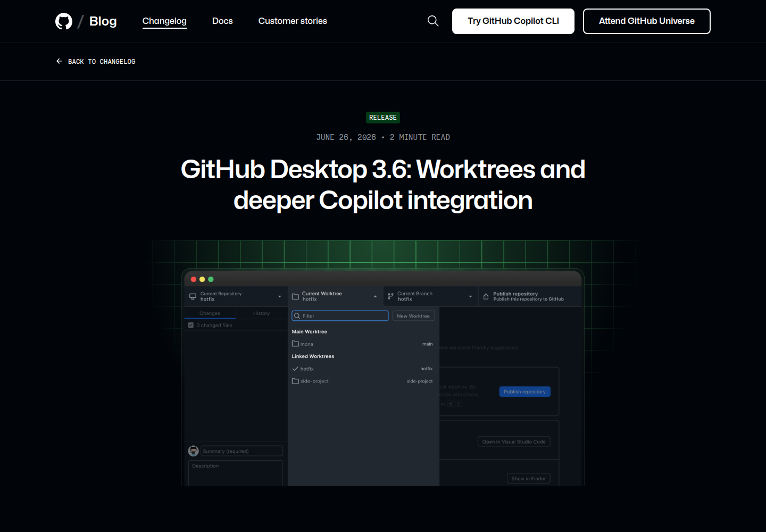This screenshot has height=532, width=766.
Task: Click the Current Worktree folder icon
Action: click(x=295, y=296)
